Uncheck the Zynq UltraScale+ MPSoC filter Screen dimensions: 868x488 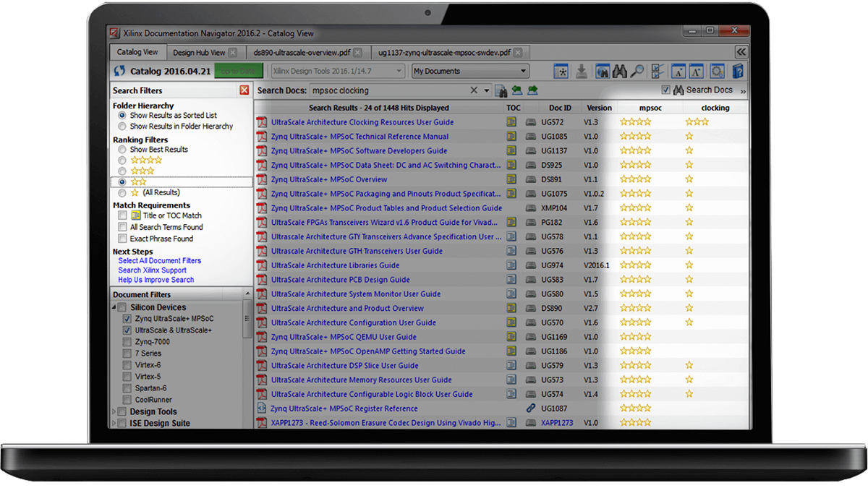click(127, 319)
